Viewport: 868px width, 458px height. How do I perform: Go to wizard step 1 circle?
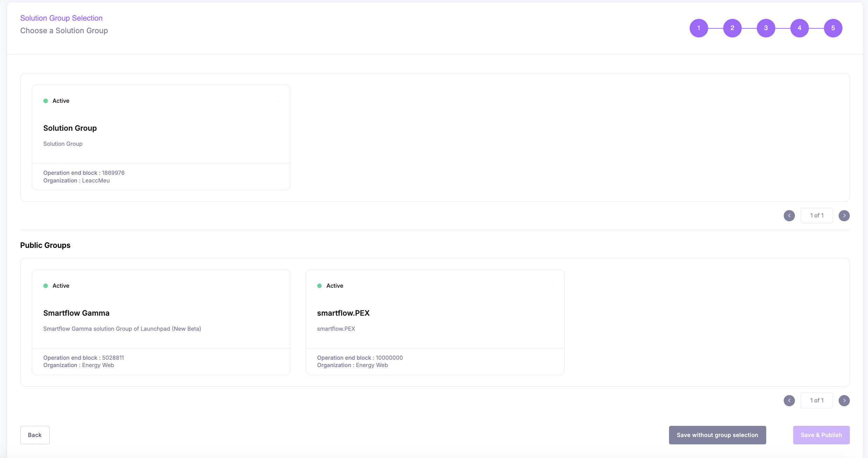click(x=699, y=28)
